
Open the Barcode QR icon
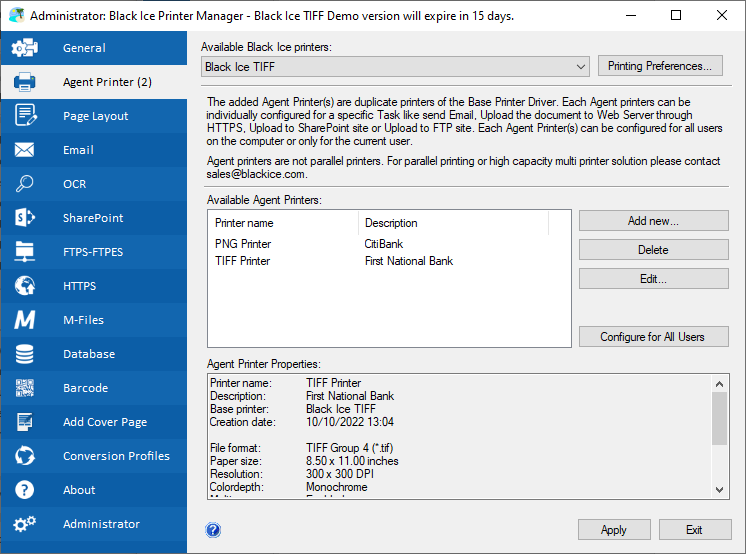tap(25, 388)
